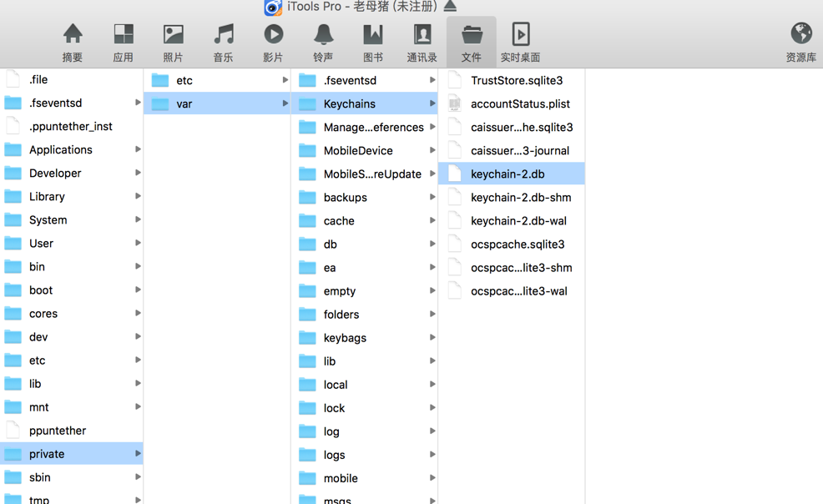Select ocspcac...lite3-shm file
The image size is (823, 504).
pyautogui.click(x=512, y=268)
